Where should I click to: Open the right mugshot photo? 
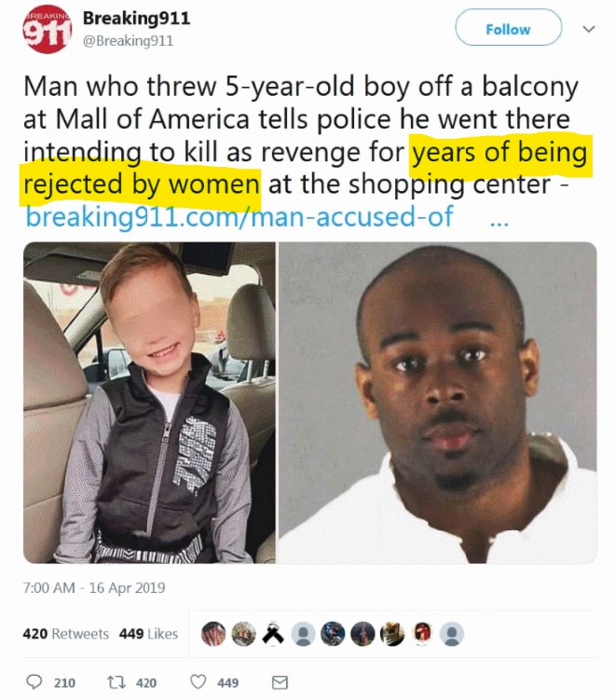coord(438,403)
